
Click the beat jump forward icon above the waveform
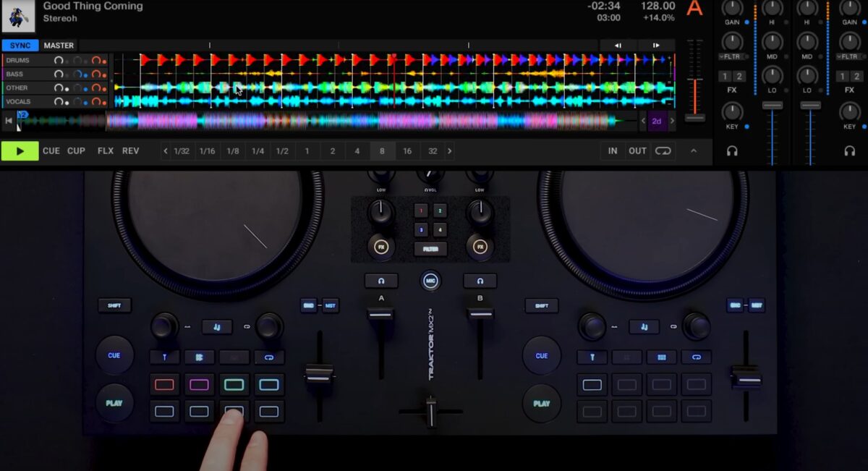655,46
